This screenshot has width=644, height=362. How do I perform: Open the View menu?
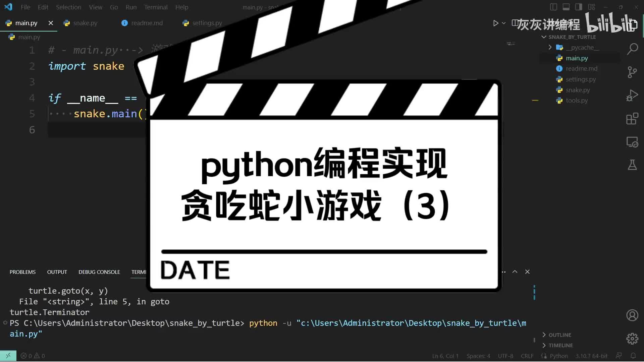coord(96,7)
